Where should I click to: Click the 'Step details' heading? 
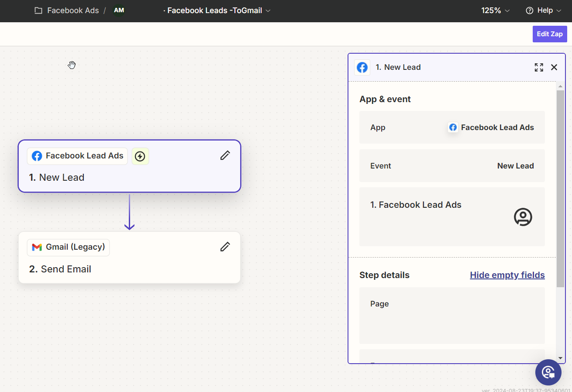[x=384, y=275]
